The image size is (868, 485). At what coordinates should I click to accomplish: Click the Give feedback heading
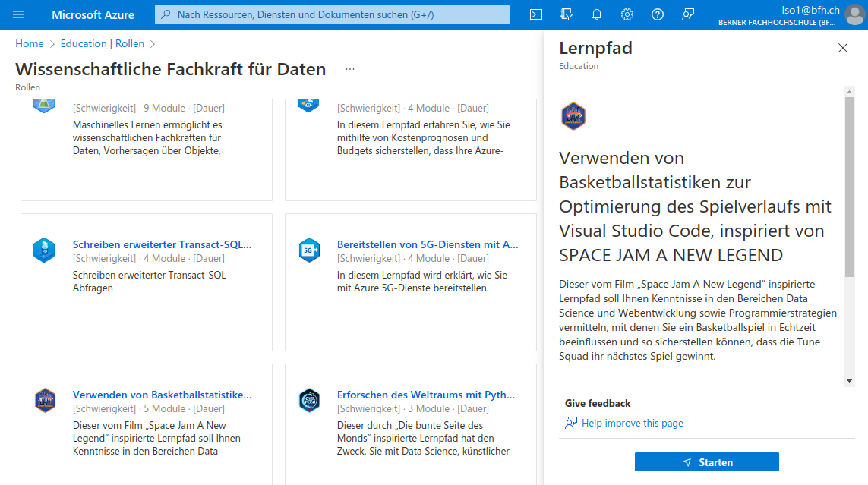tap(598, 403)
